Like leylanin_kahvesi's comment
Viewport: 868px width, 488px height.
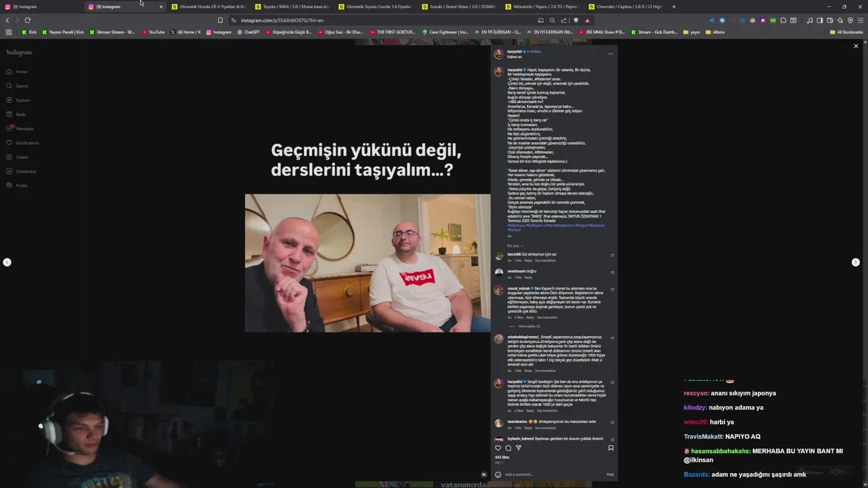612,440
